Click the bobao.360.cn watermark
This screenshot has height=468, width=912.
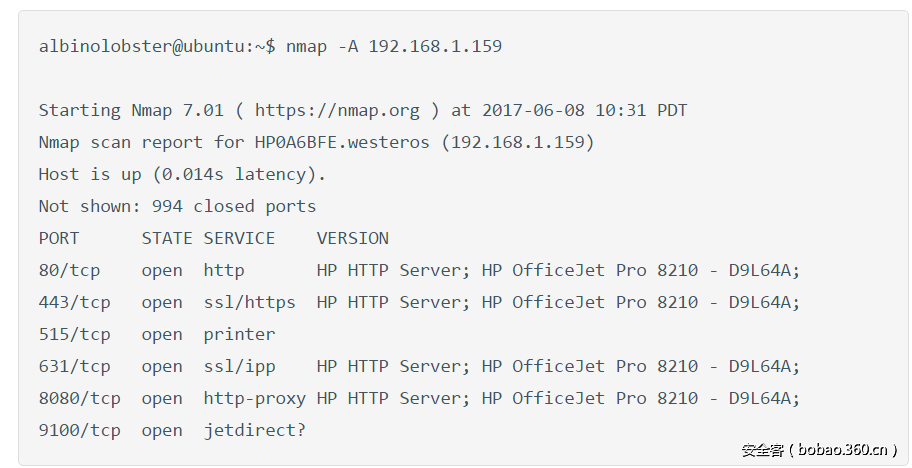819,449
